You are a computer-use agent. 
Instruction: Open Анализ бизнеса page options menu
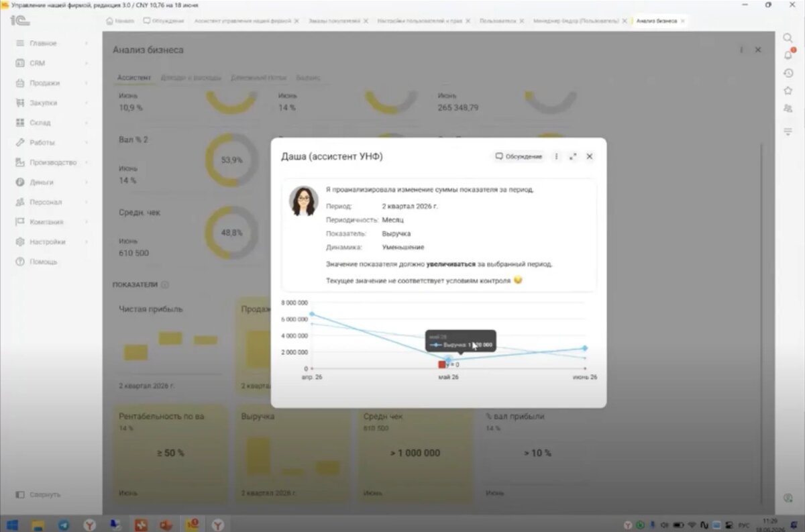click(741, 50)
